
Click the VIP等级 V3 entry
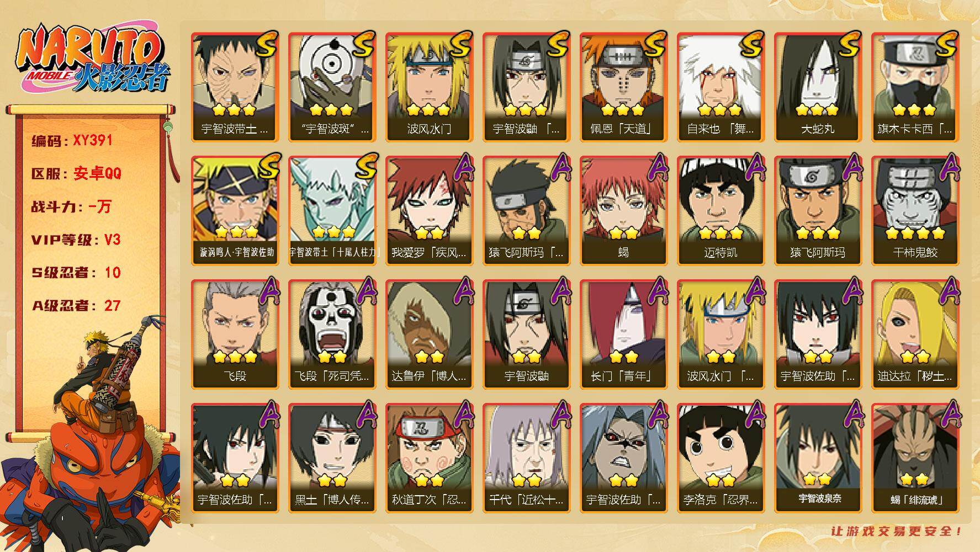[76, 240]
